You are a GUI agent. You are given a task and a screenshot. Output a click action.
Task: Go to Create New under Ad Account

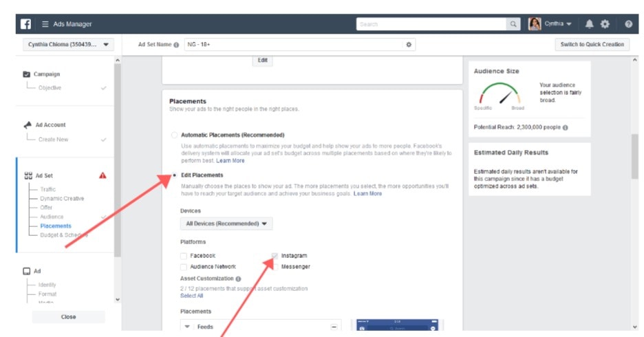point(54,140)
